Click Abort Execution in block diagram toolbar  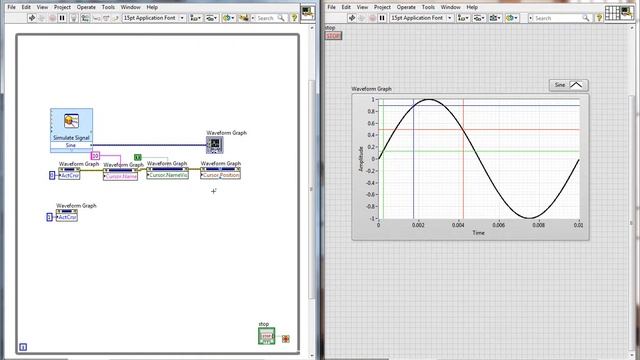(x=52, y=18)
